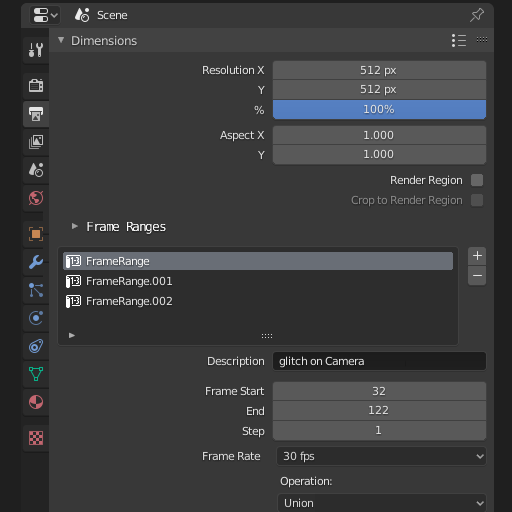Toggle the pin icon in header

click(477, 15)
